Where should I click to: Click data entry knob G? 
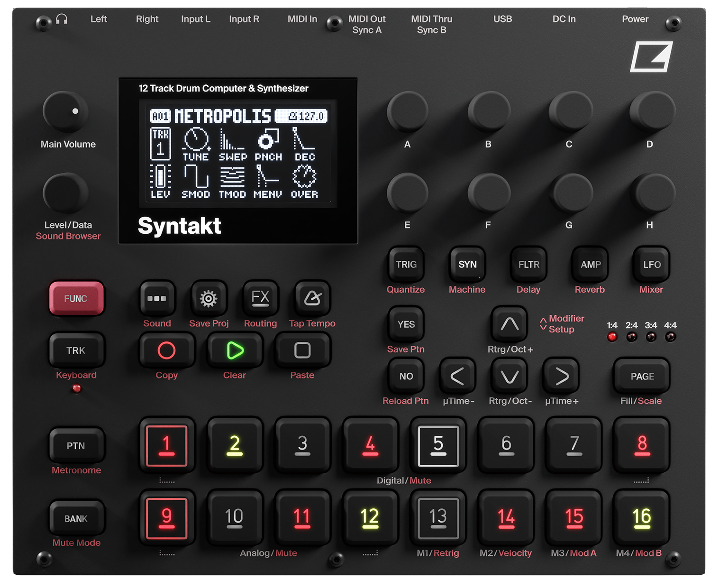(x=570, y=193)
